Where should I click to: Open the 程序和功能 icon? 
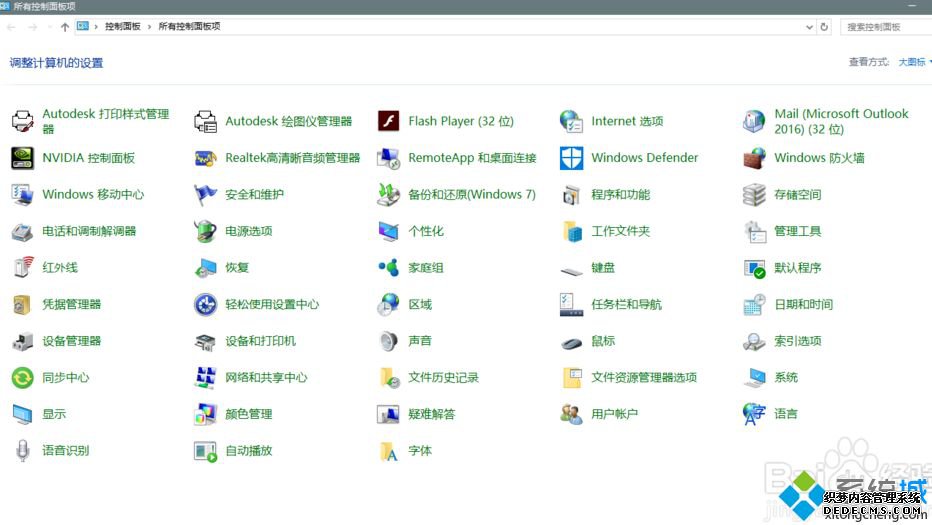[572, 194]
